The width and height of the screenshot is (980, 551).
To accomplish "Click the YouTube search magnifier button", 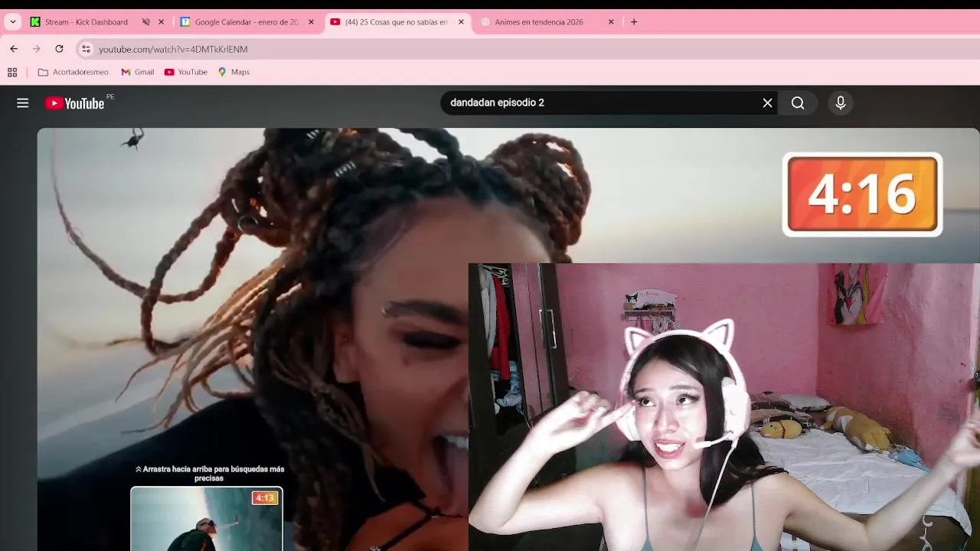I will 798,103.
